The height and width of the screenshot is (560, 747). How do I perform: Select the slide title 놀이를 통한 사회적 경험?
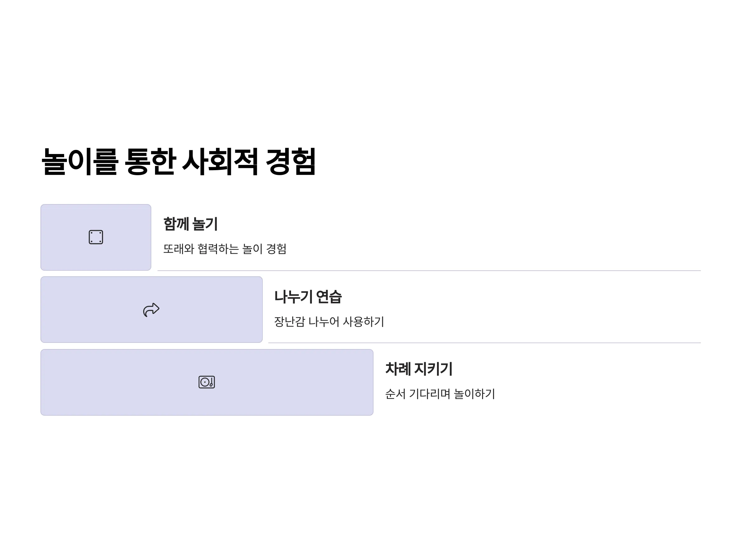[x=179, y=162]
